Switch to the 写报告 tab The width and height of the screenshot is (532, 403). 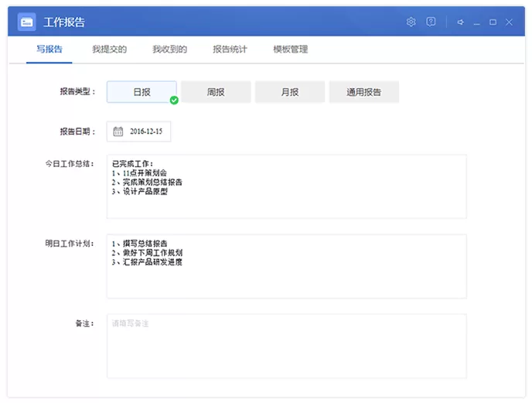[x=49, y=50]
